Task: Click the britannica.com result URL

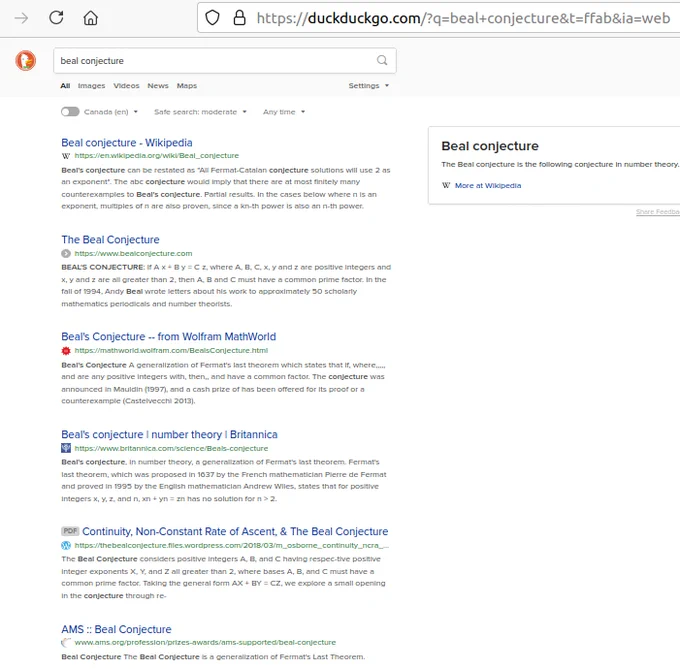Action: click(x=171, y=448)
